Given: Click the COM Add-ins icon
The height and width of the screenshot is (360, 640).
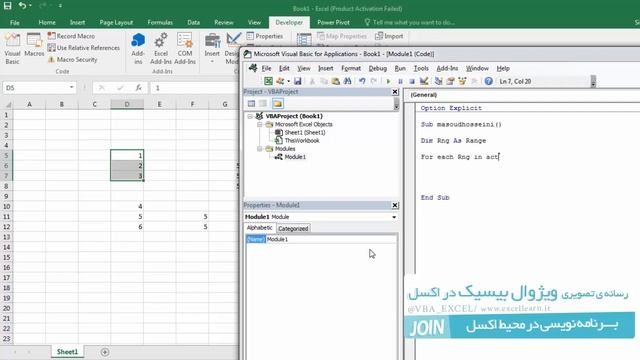Looking at the screenshot, I should point(185,49).
